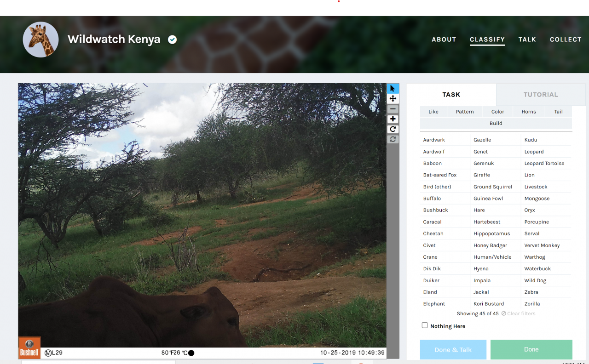Click the verified checkmark badge
Image resolution: width=589 pixels, height=364 pixels.
point(172,40)
